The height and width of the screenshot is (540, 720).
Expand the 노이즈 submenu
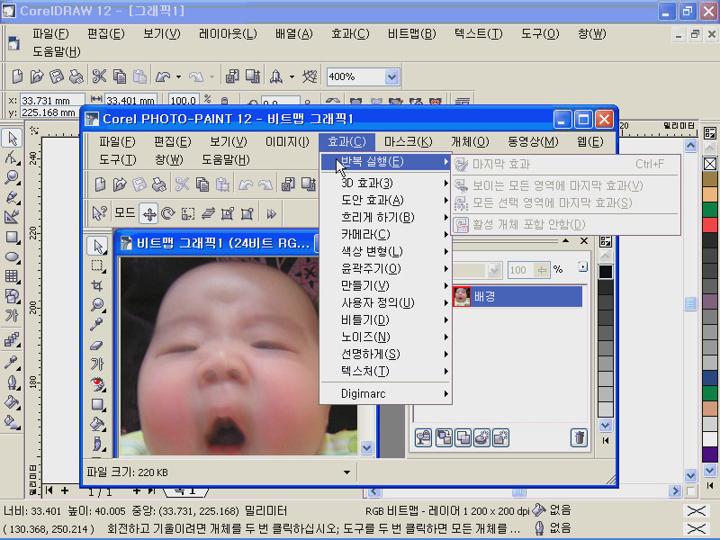coord(386,337)
